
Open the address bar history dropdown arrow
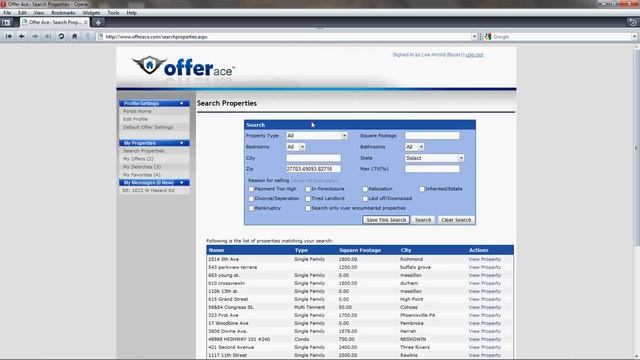(474, 36)
